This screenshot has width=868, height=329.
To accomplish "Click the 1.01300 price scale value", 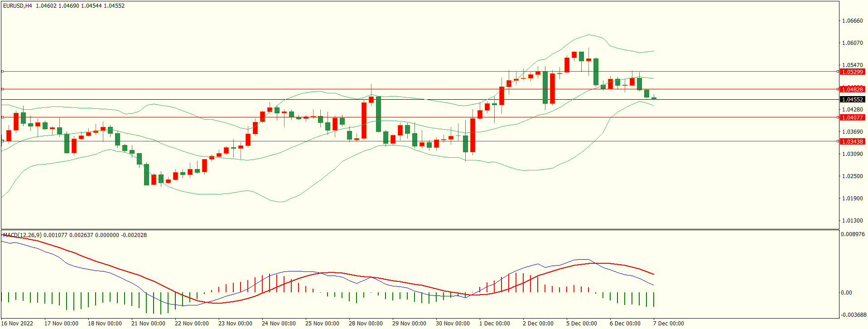I will coord(852,221).
